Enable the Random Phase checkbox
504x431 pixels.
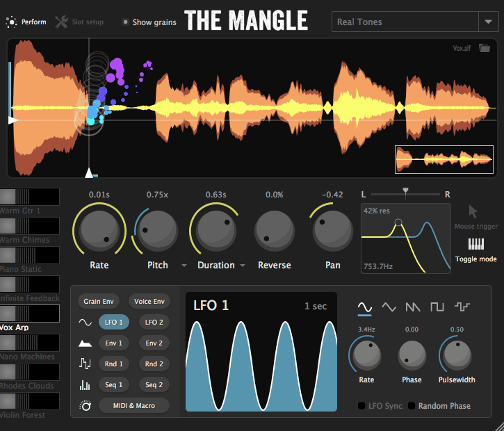pos(412,406)
